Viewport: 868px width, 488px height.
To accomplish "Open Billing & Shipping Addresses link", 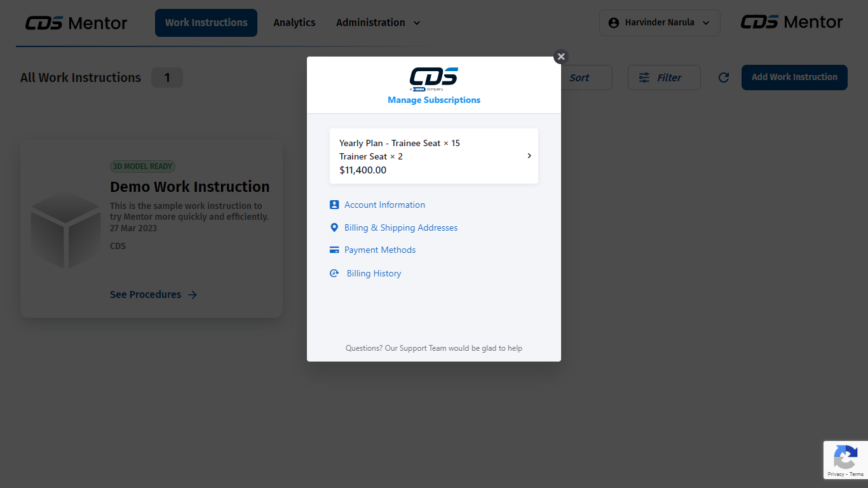I will tap(401, 227).
